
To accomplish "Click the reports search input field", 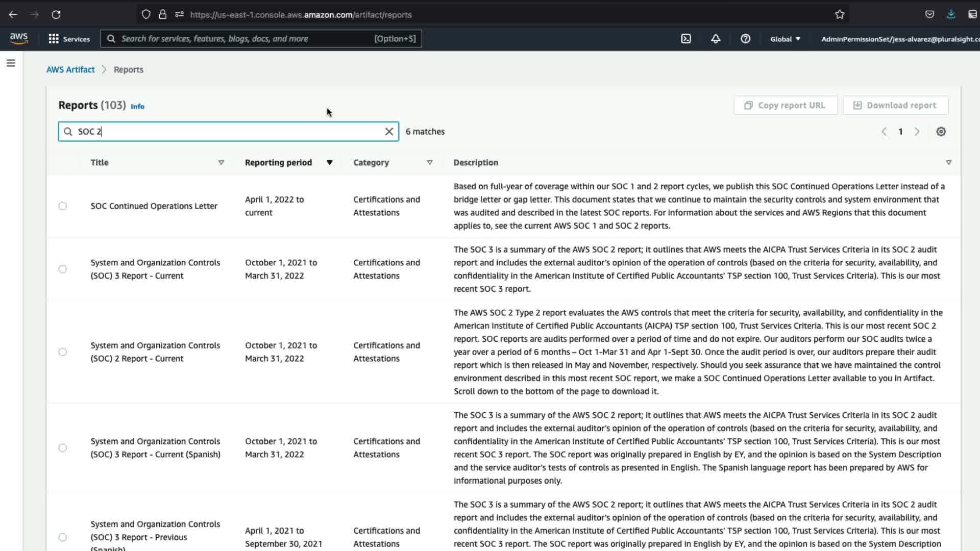I will coord(230,132).
